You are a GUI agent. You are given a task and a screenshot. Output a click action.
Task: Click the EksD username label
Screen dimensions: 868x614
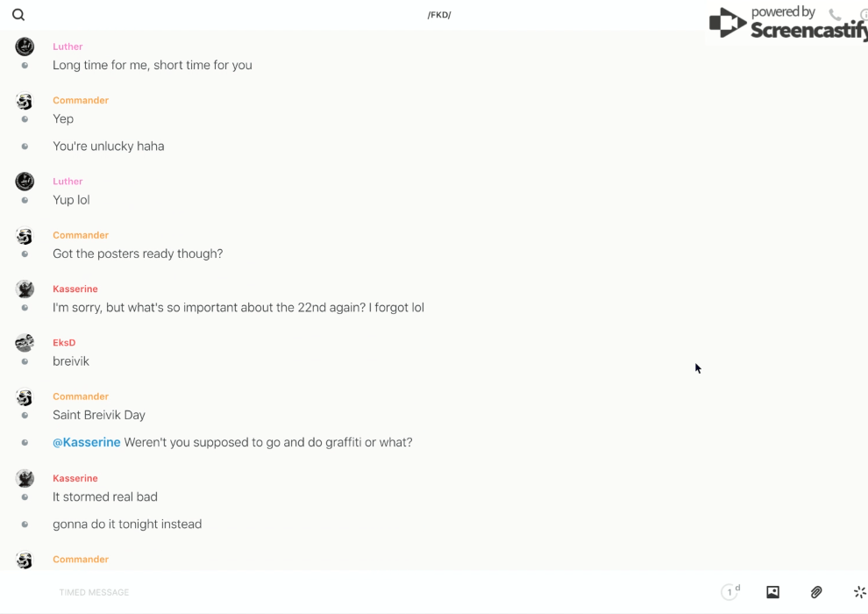pos(64,343)
